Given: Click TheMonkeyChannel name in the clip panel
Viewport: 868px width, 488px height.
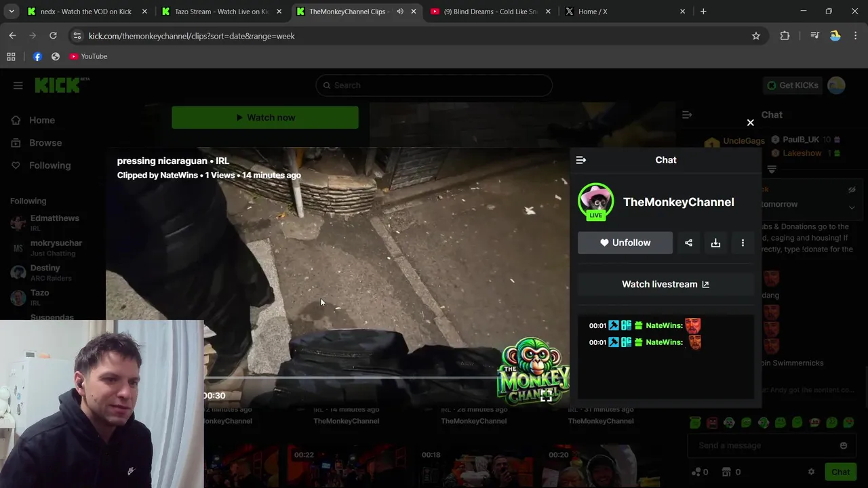Looking at the screenshot, I should pyautogui.click(x=678, y=202).
